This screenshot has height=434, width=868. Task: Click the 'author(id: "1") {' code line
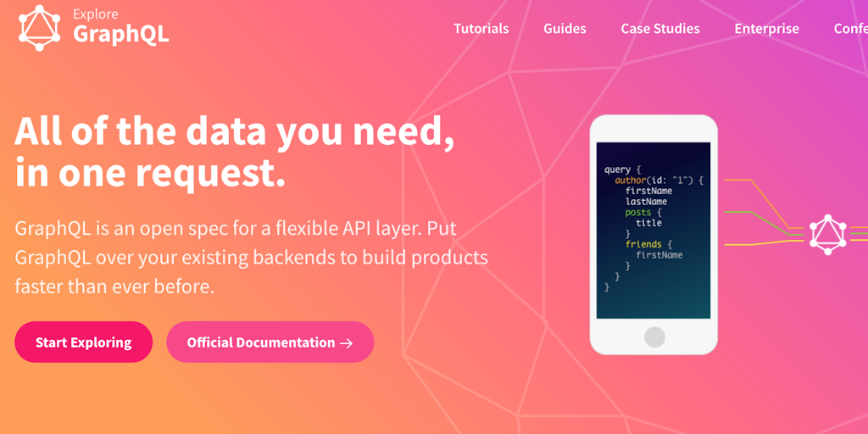point(659,181)
